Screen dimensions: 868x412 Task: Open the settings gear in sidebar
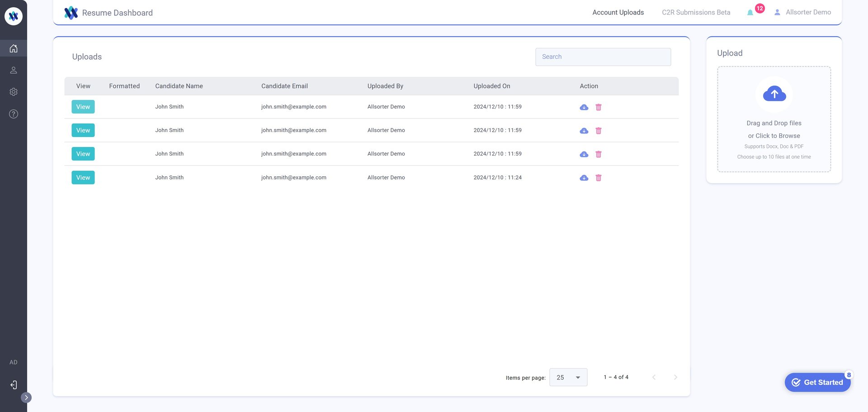tap(14, 92)
